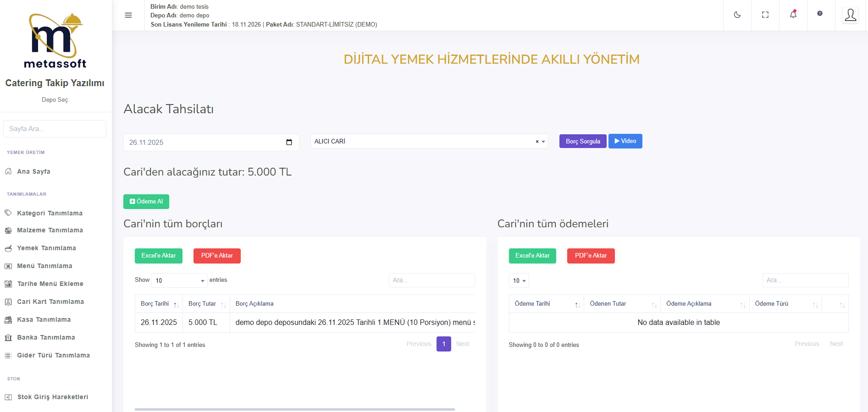The image size is (868, 412).
Task: Open the notifications bell
Action: 793,15
